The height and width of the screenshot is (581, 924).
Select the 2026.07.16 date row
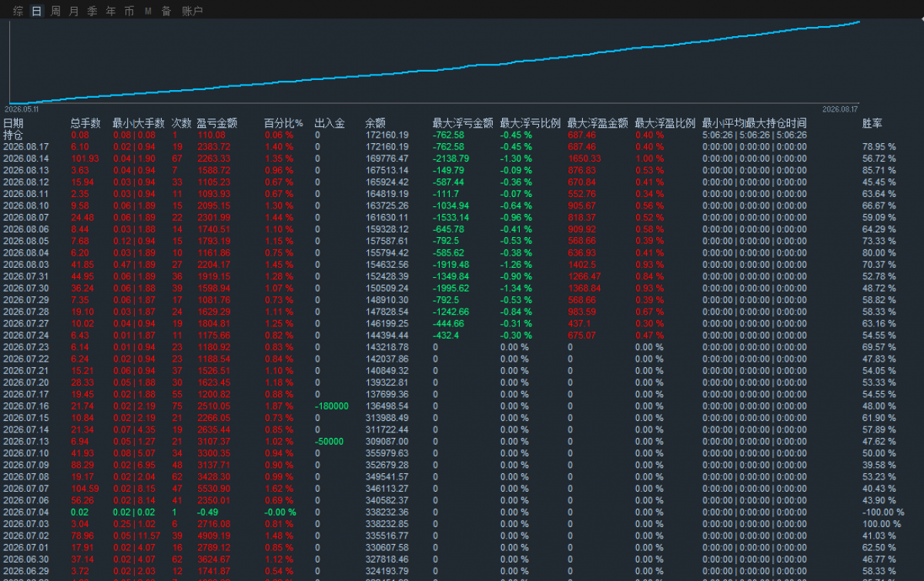[25, 406]
